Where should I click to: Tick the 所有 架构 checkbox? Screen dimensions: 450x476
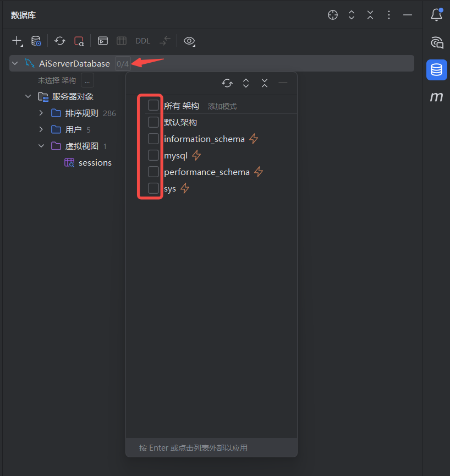pyautogui.click(x=153, y=105)
